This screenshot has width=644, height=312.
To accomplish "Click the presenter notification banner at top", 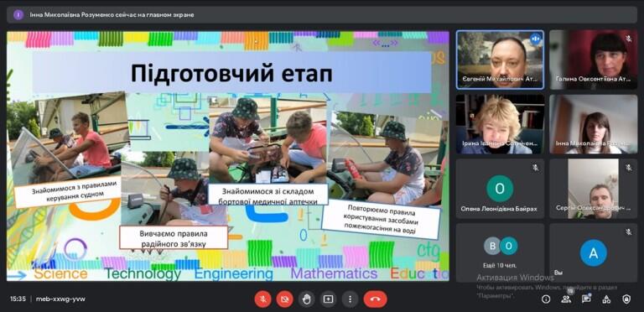I will [x=322, y=15].
